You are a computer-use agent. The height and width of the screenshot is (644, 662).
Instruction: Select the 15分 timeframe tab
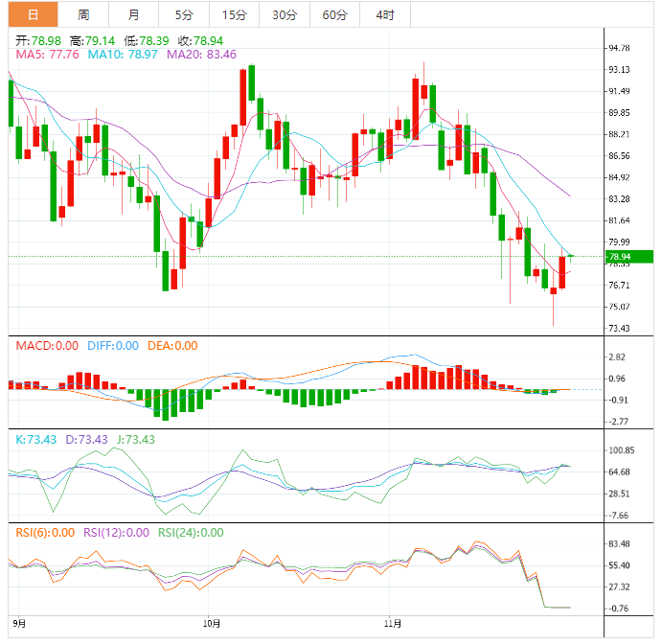[233, 14]
